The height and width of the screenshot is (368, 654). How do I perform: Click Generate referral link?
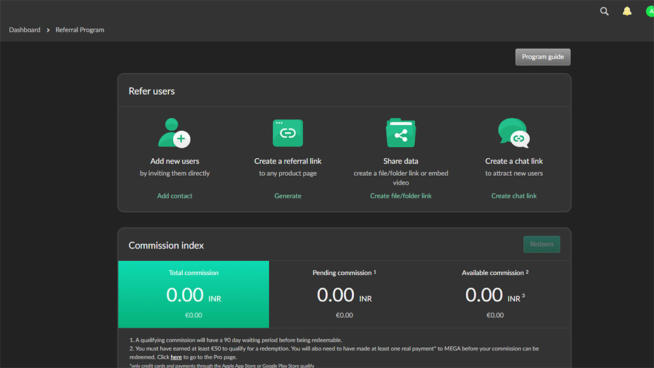tap(288, 196)
